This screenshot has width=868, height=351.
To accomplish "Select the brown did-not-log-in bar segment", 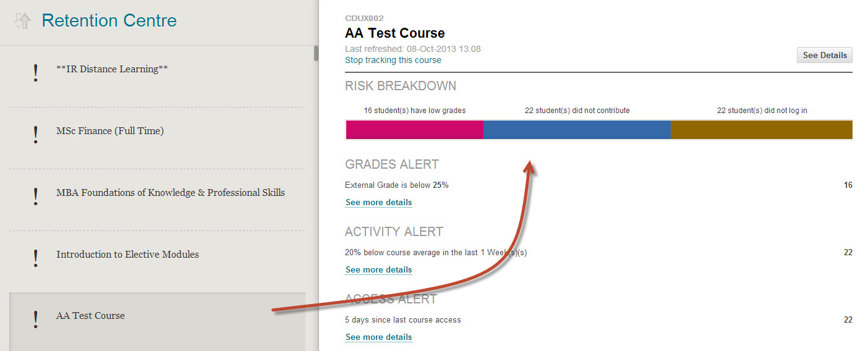I will pos(762,130).
